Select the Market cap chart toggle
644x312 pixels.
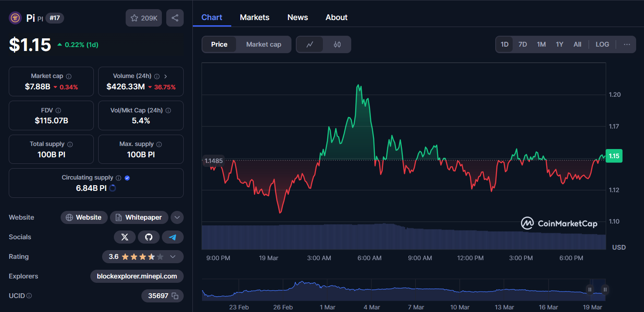point(264,44)
